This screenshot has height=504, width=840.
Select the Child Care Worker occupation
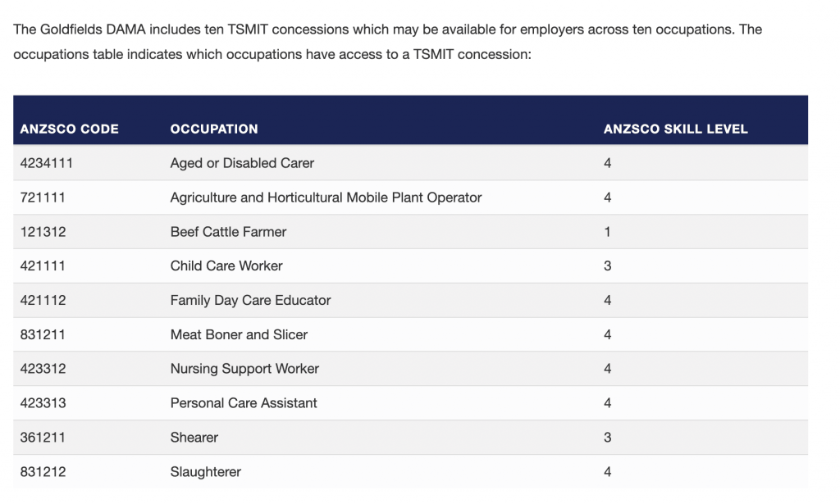pyautogui.click(x=226, y=266)
